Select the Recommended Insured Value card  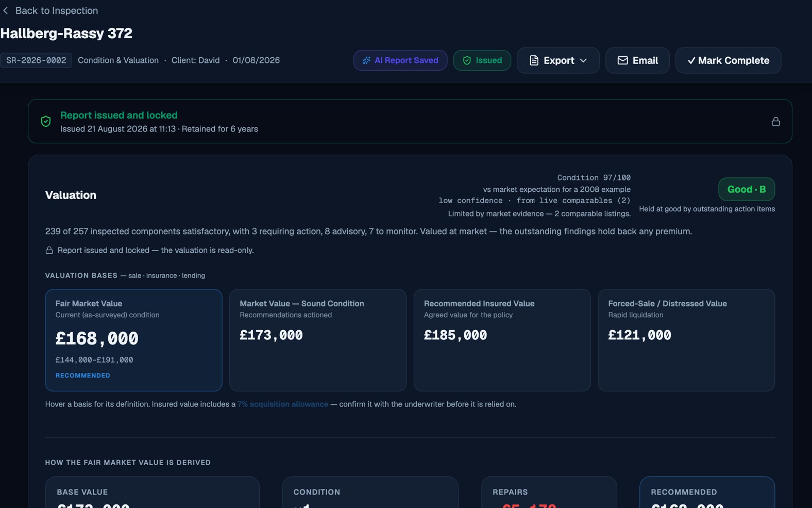click(502, 340)
